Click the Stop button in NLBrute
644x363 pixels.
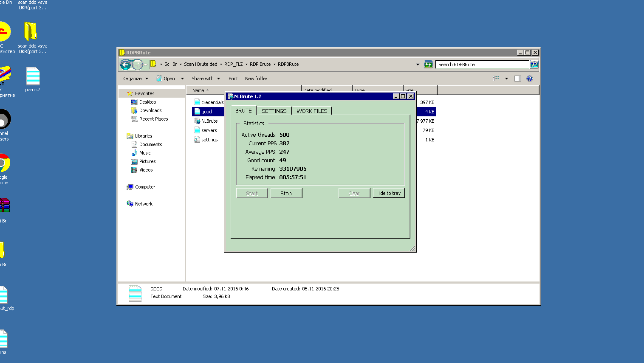click(286, 193)
